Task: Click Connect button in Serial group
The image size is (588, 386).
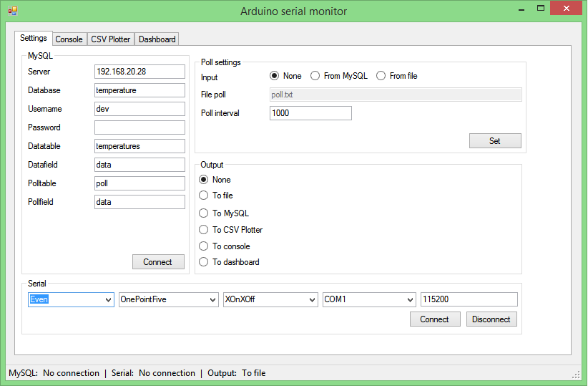Action: pyautogui.click(x=435, y=319)
